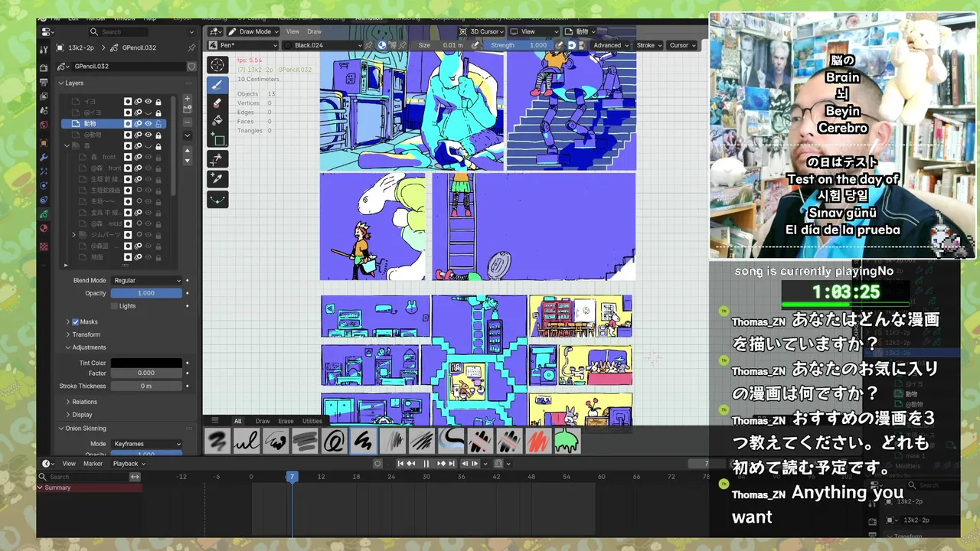Add a new layer group
This screenshot has width=980, height=551.
tap(187, 108)
